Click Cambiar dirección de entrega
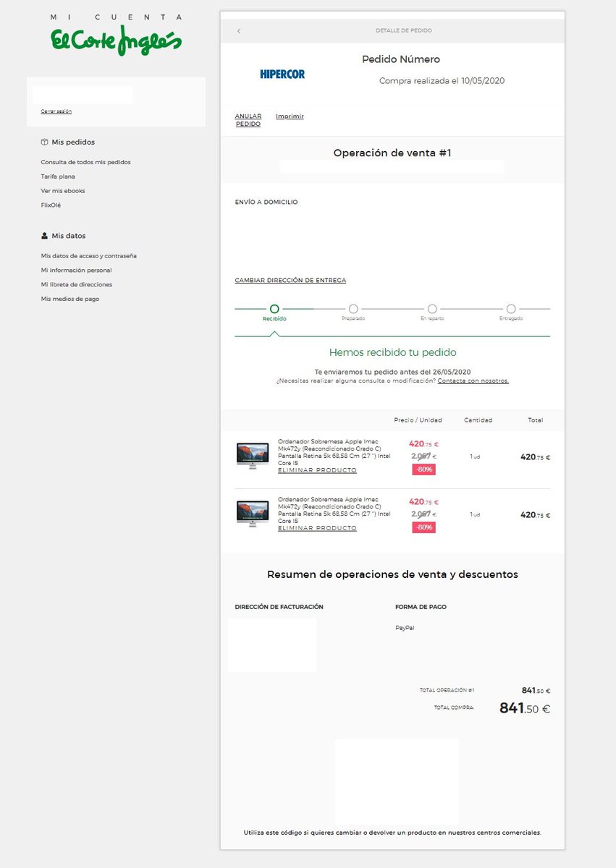 click(290, 281)
